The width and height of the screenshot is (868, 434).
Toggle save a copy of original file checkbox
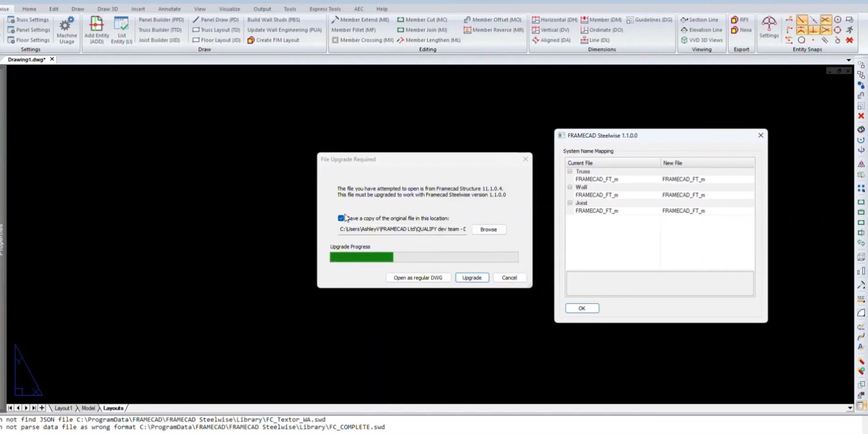click(341, 218)
